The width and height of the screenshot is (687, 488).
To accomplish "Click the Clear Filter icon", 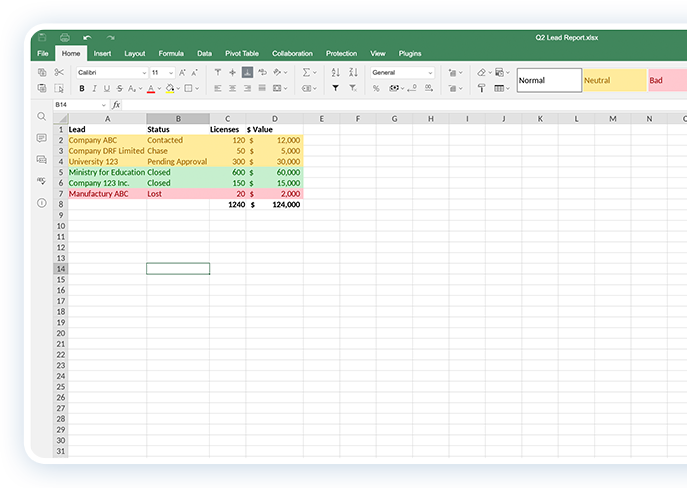I will [353, 88].
